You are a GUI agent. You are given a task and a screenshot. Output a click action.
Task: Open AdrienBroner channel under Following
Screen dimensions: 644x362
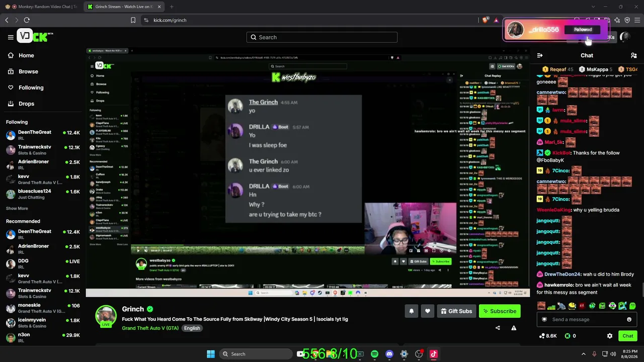pos(43,164)
